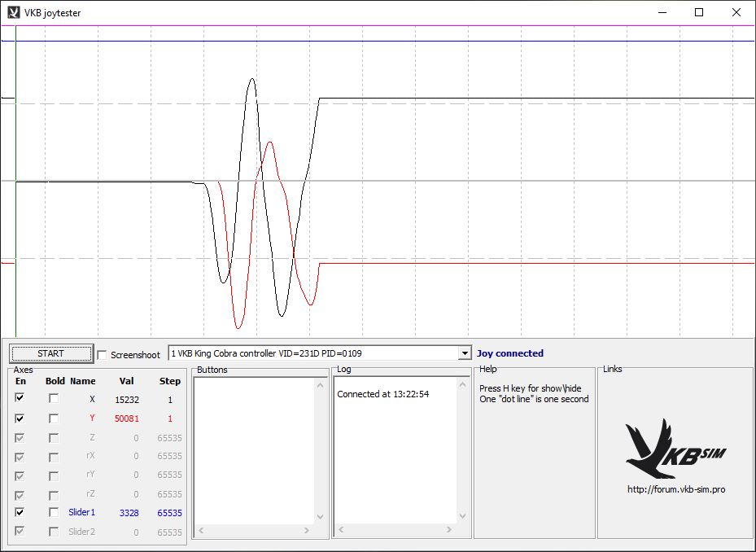Enable Bold for the rZ axis
This screenshot has width=756, height=552.
coord(54,495)
